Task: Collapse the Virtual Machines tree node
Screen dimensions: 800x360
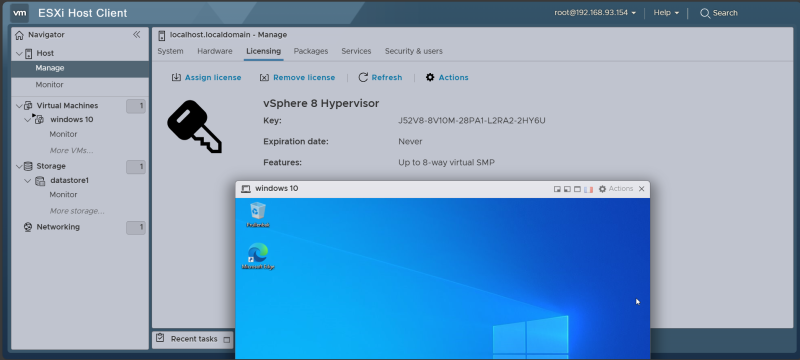Action: (19, 106)
